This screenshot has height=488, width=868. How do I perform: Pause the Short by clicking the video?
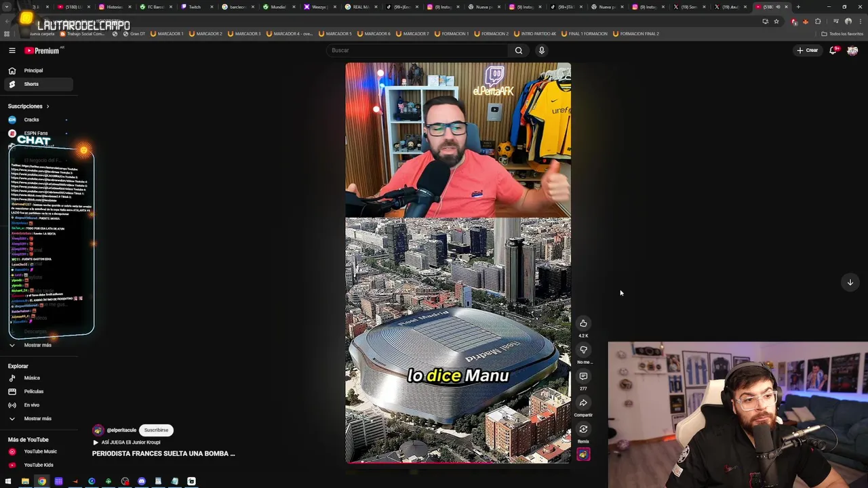click(458, 263)
